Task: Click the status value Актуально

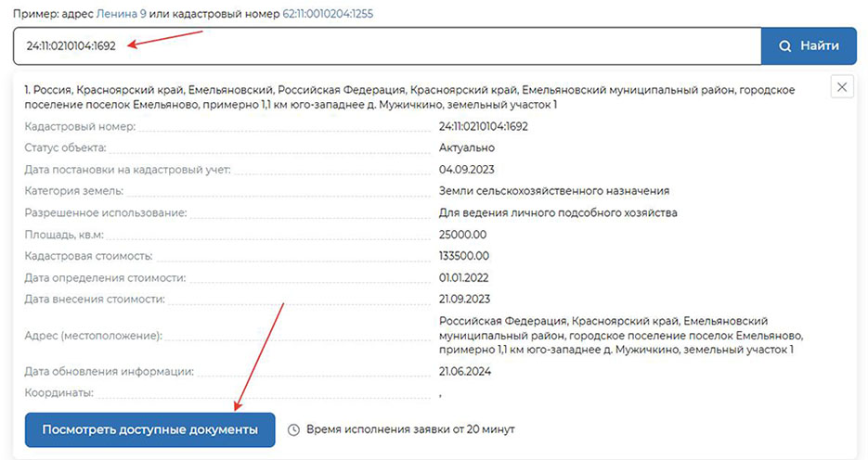Action: 467,148
